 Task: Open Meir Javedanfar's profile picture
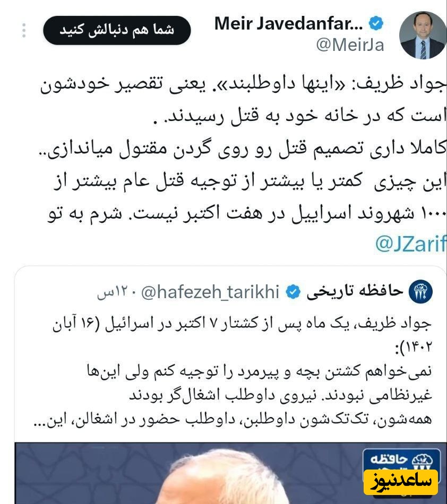coord(423,35)
